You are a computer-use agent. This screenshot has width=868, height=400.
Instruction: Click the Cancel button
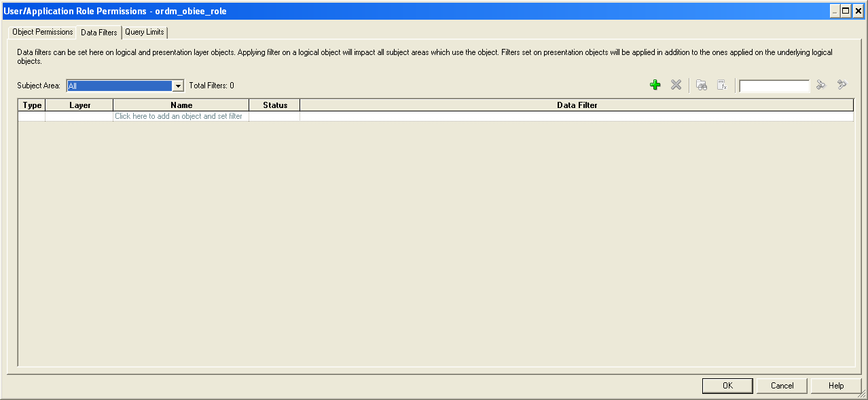point(782,386)
